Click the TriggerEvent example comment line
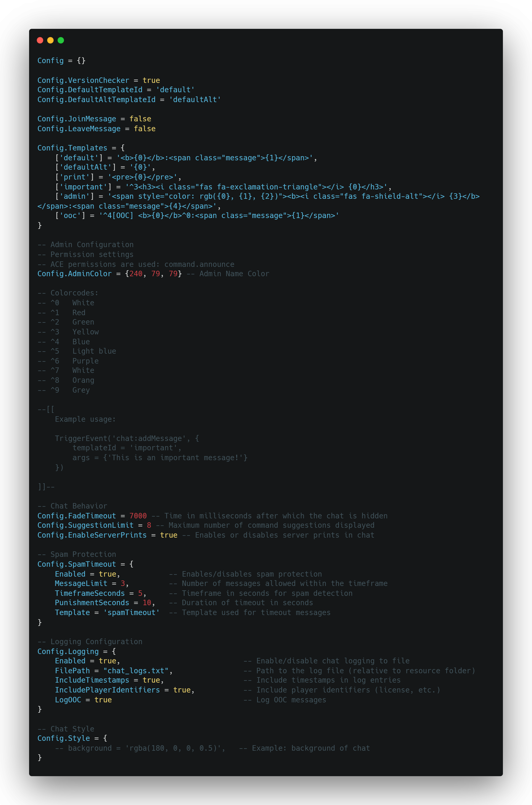The image size is (532, 805). pyautogui.click(x=127, y=438)
